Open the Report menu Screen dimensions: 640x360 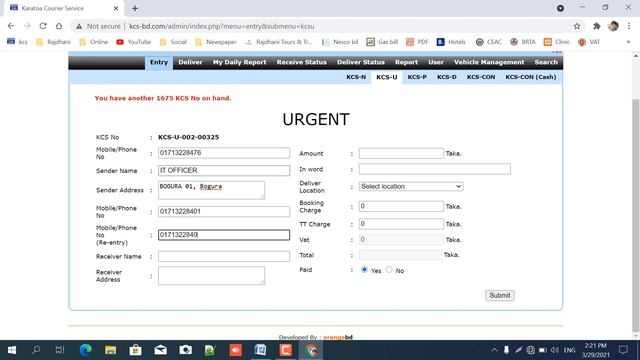pyautogui.click(x=406, y=62)
